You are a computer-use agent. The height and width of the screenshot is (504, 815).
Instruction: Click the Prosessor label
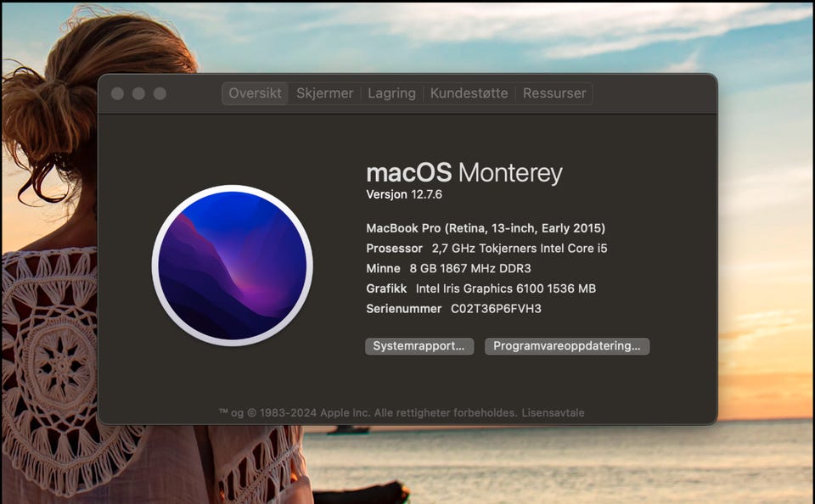(x=394, y=249)
